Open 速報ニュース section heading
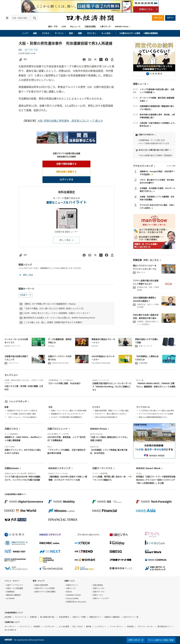 coord(140,84)
